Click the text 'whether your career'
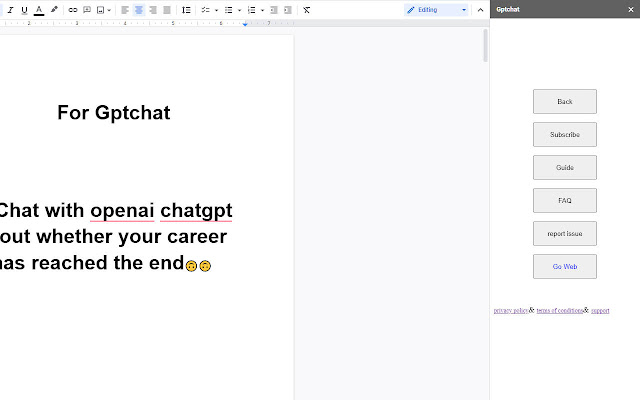The width and height of the screenshot is (640, 400). [x=131, y=237]
